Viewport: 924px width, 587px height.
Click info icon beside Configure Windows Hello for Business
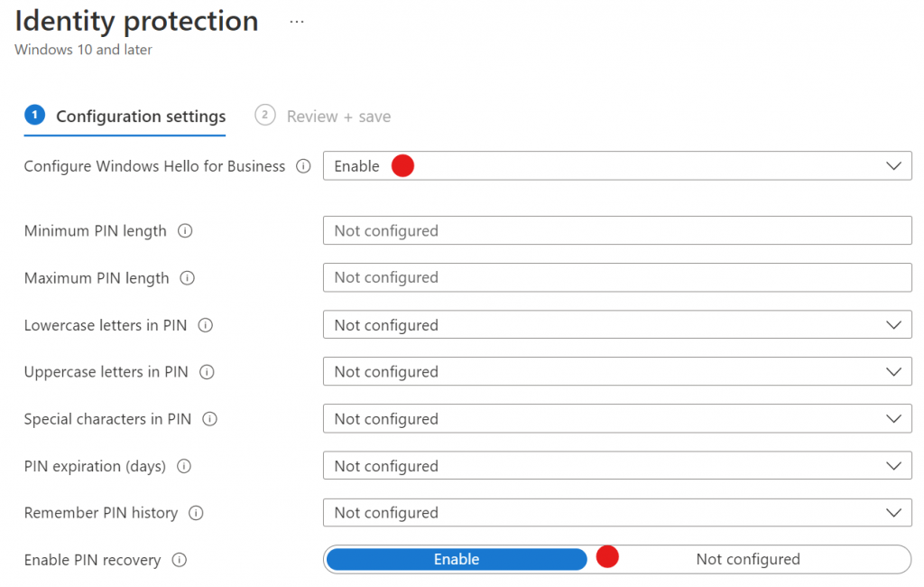303,166
